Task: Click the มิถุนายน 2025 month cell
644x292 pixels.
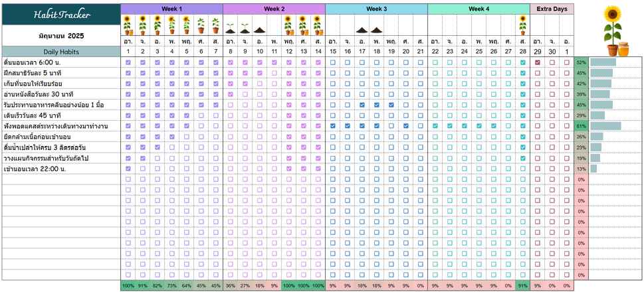Action: coord(61,36)
